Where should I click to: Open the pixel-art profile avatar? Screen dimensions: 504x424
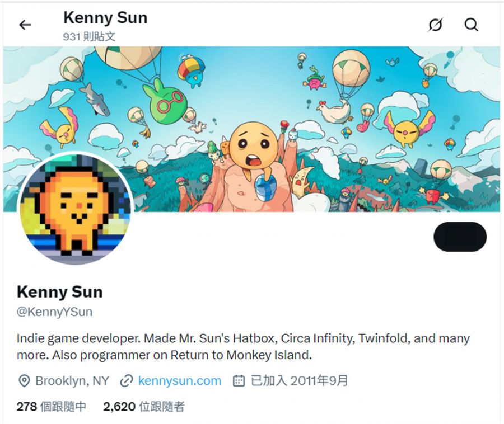(x=75, y=208)
